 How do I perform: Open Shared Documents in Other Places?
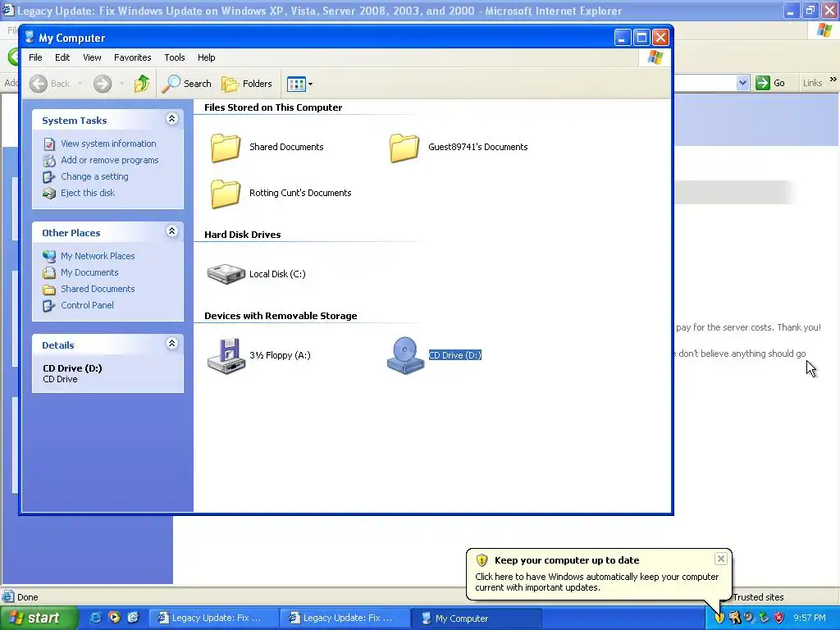point(98,289)
